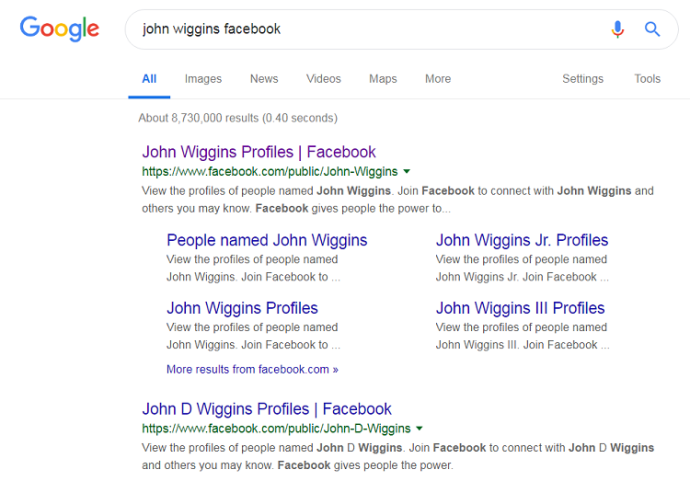The width and height of the screenshot is (690, 481).
Task: Expand dropdown arrow beside John-Wiggins URL
Action: click(407, 171)
